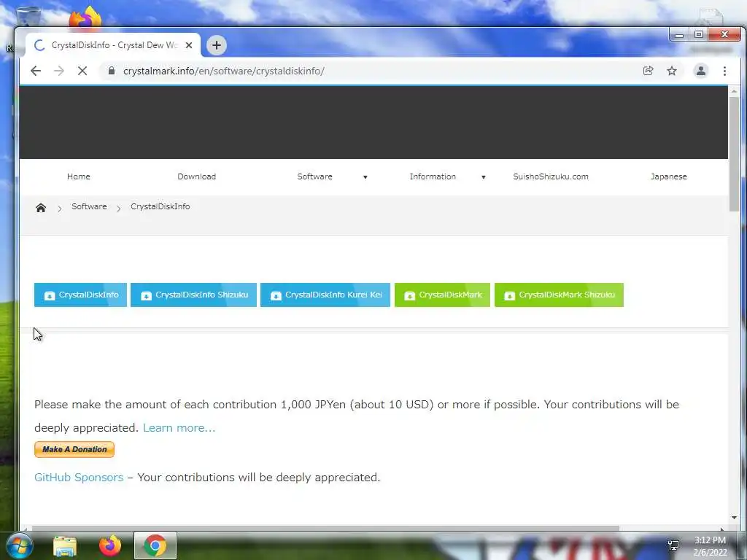Open Home menu item
Image resolution: width=747 pixels, height=560 pixels.
pyautogui.click(x=79, y=176)
